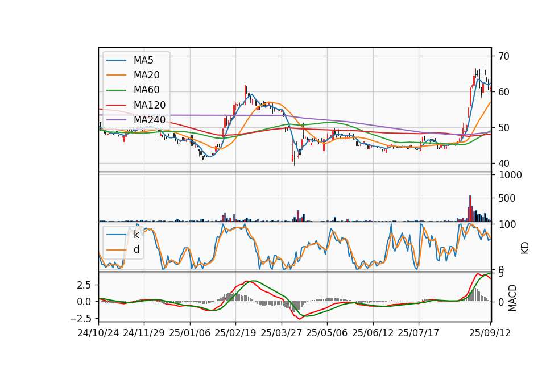Click the MA60 legend label
546x392 pixels.
[x=146, y=90]
